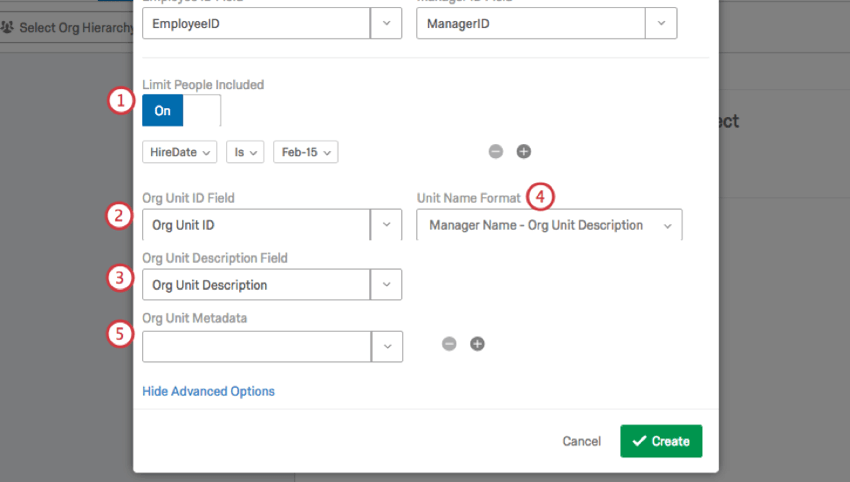Add a new people filter condition
The image size is (850, 482).
click(523, 152)
